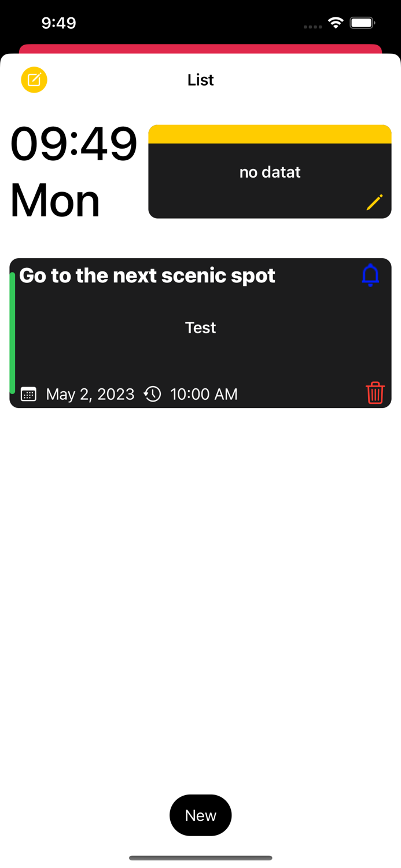
Task: Tap the yellow compose note icon
Action: click(34, 80)
